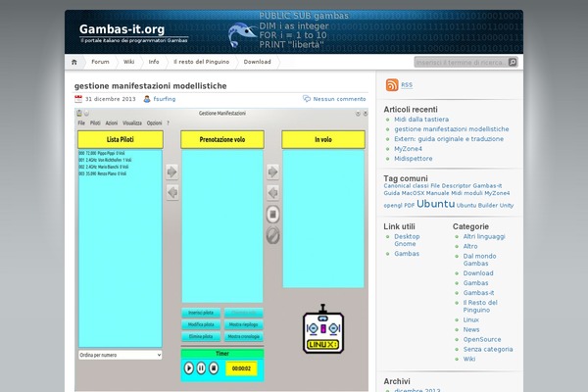Image resolution: width=588 pixels, height=392 pixels.
Task: Return pilot from In volo left arrow
Action: pyautogui.click(x=273, y=192)
